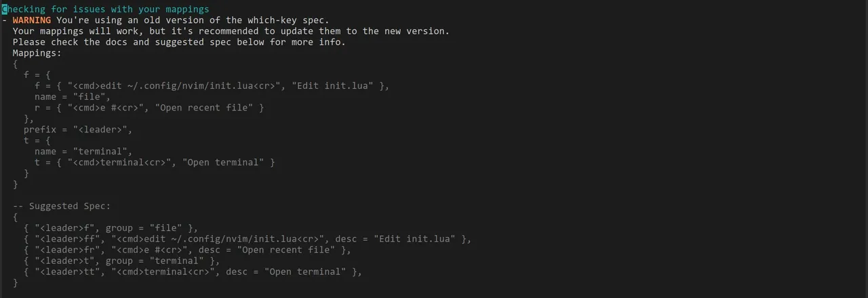Click 'Your mappings will work' sentence
This screenshot has width=868, height=298.
tap(231, 31)
